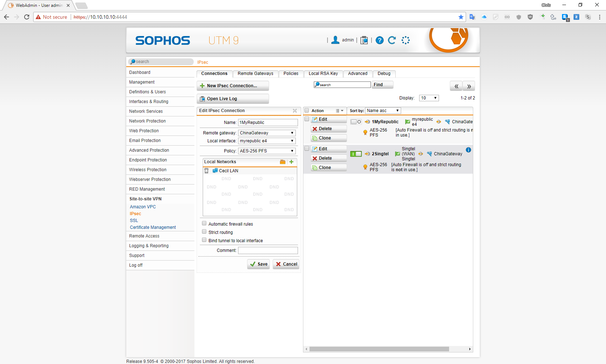Delete the 2Singtel connection
This screenshot has width=606, height=364.
click(329, 158)
